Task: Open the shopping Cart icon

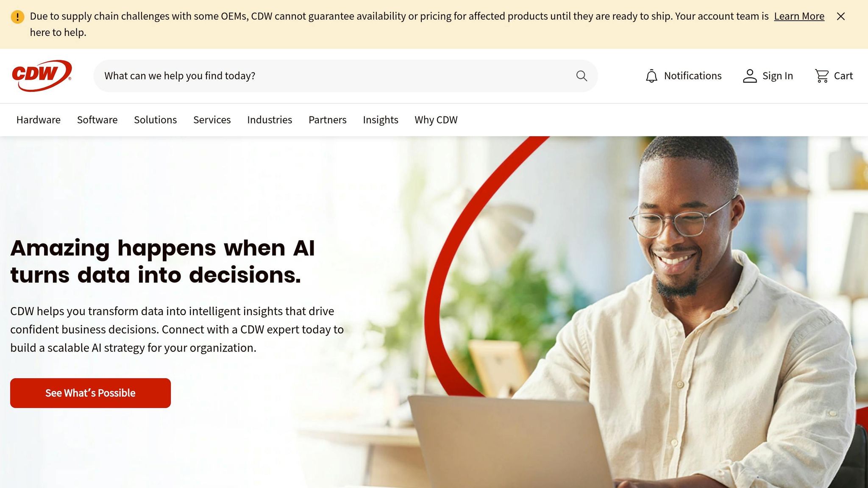Action: tap(822, 76)
